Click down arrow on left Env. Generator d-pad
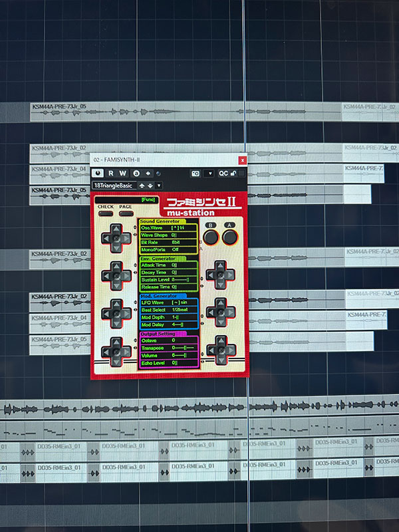 pyautogui.click(x=116, y=286)
